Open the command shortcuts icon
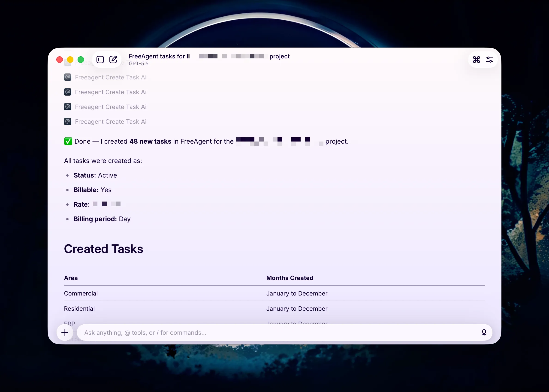 (x=476, y=60)
